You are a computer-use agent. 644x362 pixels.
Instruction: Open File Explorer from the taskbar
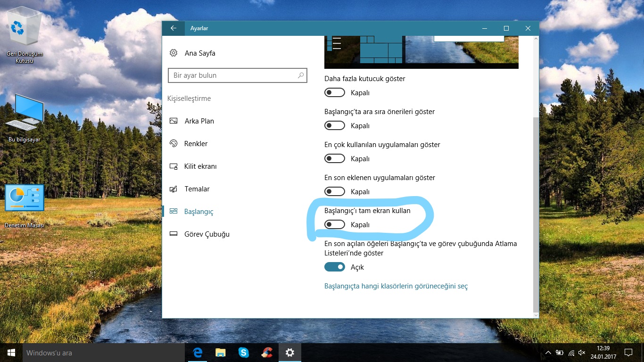click(220, 353)
